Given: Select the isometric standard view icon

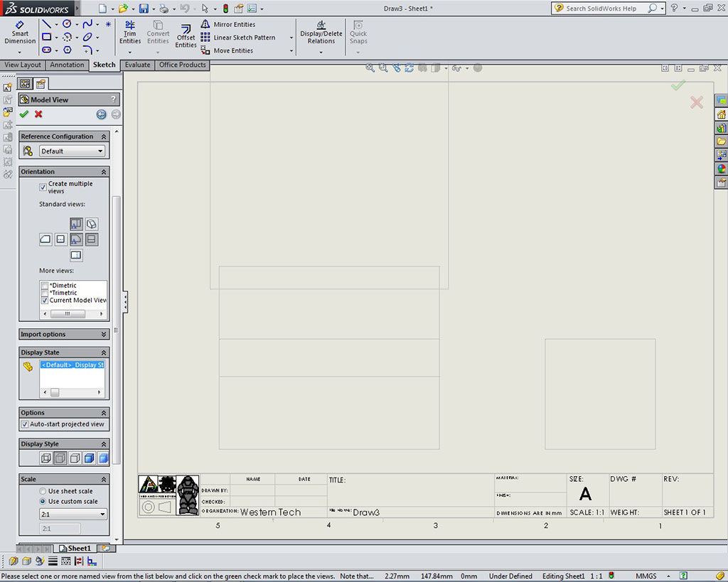Looking at the screenshot, I should point(92,225).
